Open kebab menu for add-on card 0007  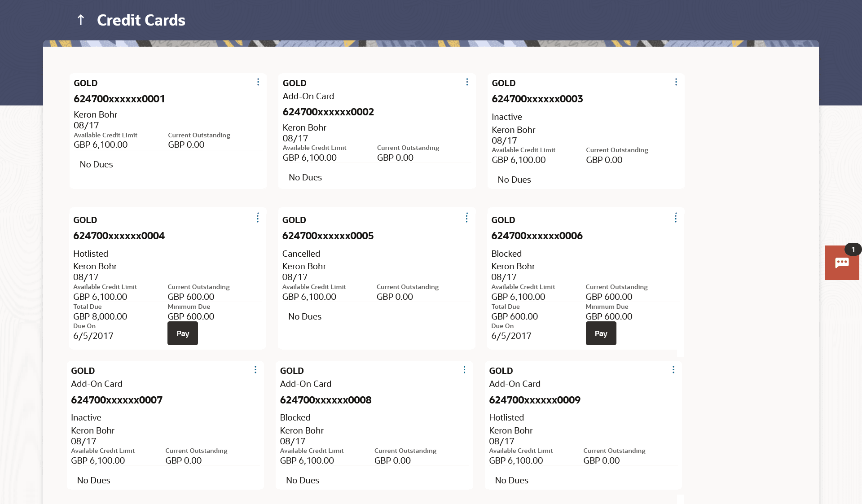255,370
